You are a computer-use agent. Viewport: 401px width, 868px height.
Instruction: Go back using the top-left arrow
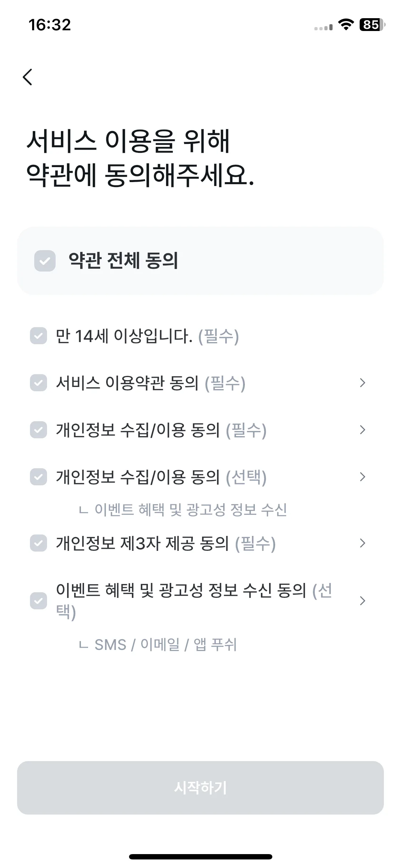[27, 77]
